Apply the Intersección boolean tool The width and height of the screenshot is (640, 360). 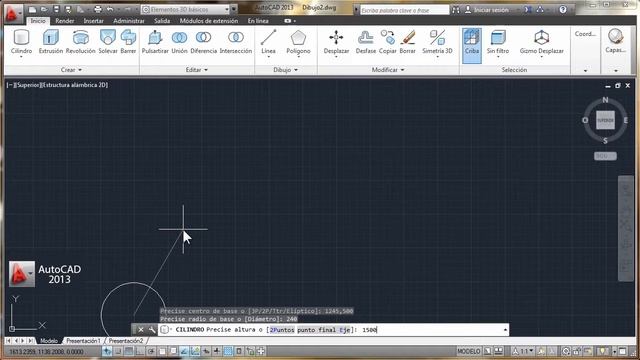(236, 42)
